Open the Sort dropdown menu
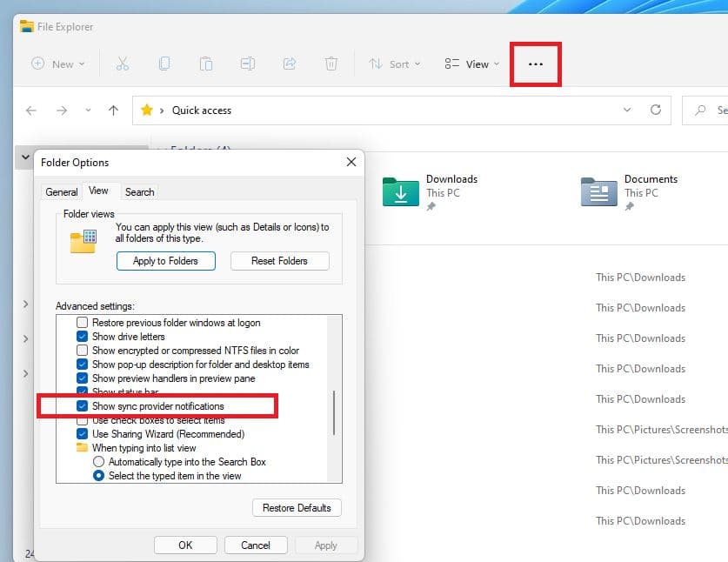Viewport: 728px width, 562px height. click(x=394, y=64)
